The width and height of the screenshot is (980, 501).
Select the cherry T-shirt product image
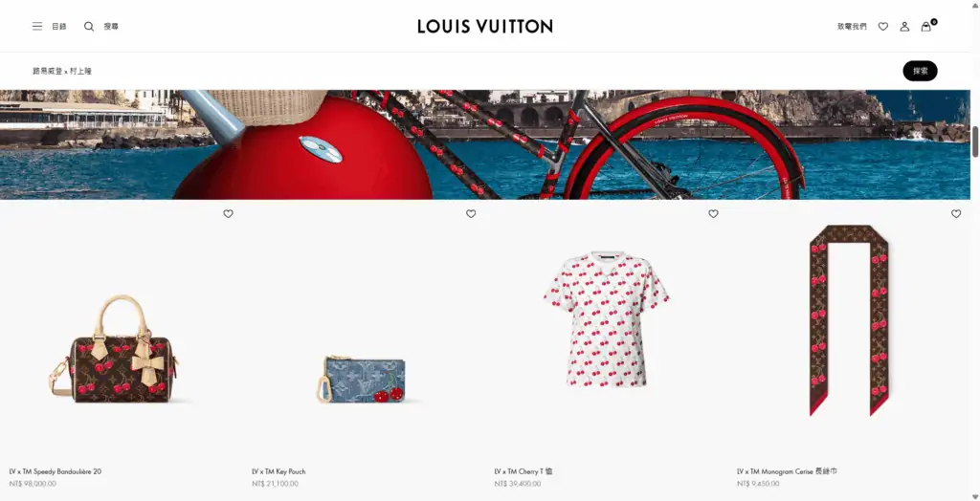(x=606, y=319)
